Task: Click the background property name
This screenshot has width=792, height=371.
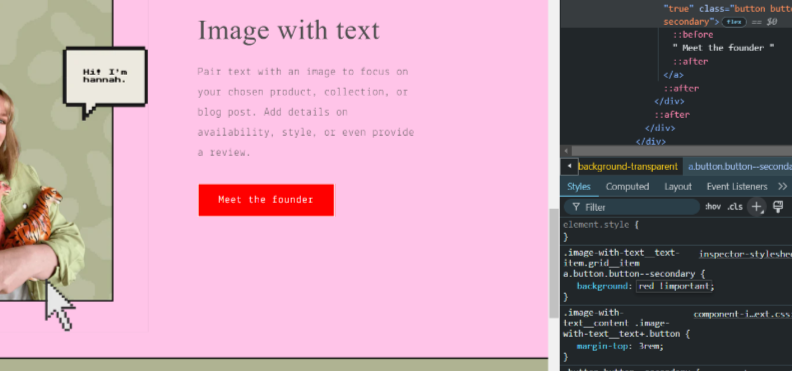Action: tap(604, 286)
